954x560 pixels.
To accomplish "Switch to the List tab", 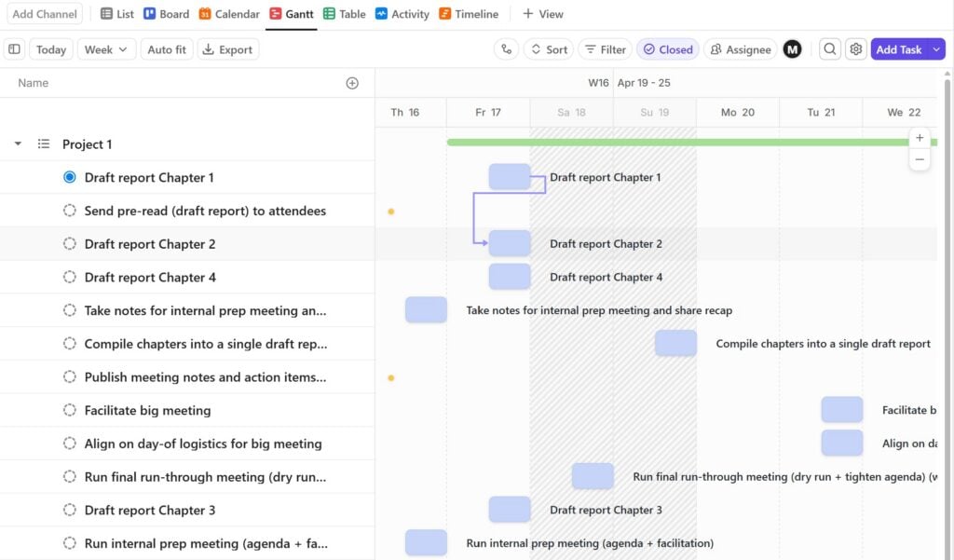I will click(x=116, y=13).
